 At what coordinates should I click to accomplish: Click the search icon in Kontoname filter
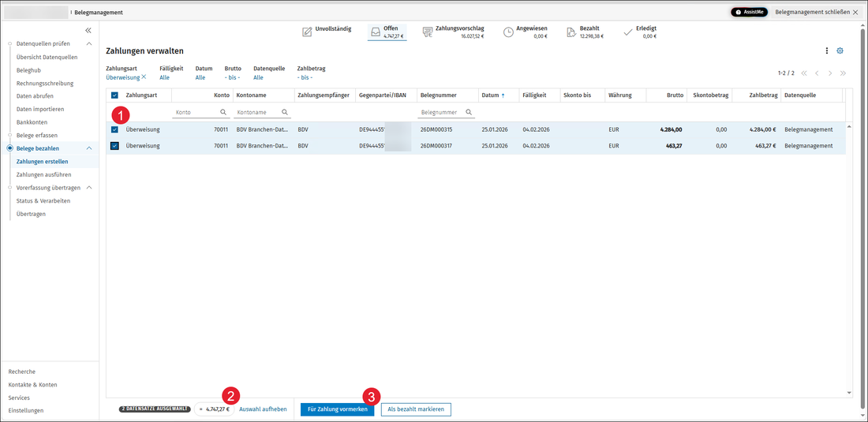[285, 112]
